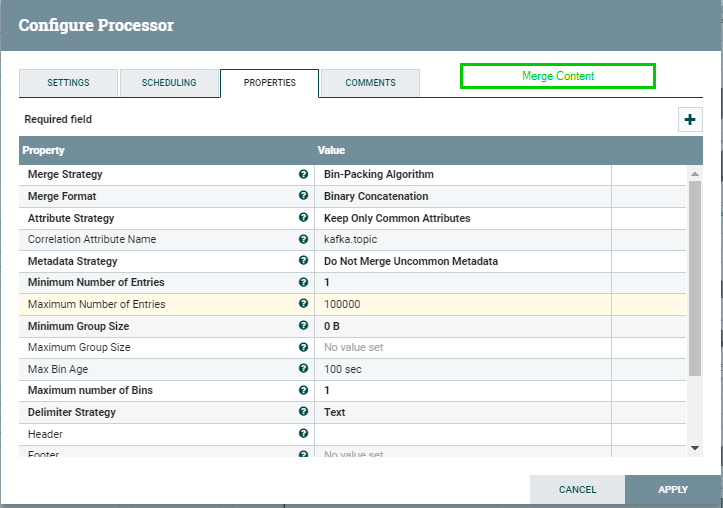View help for Maximum Group Size
This screenshot has width=723, height=508.
(x=303, y=347)
